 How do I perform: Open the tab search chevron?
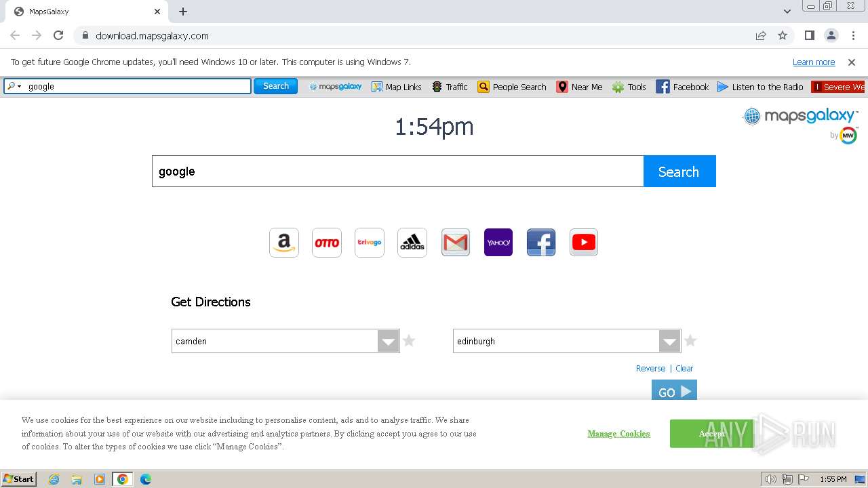point(787,12)
